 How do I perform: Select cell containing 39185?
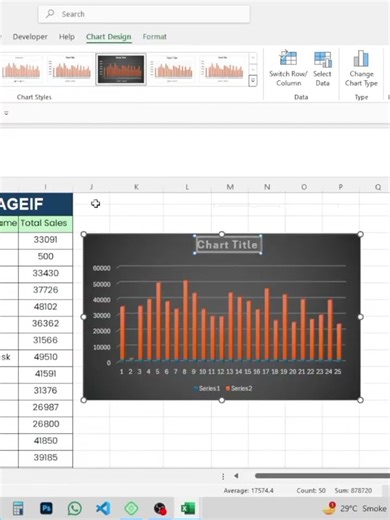[x=45, y=457]
